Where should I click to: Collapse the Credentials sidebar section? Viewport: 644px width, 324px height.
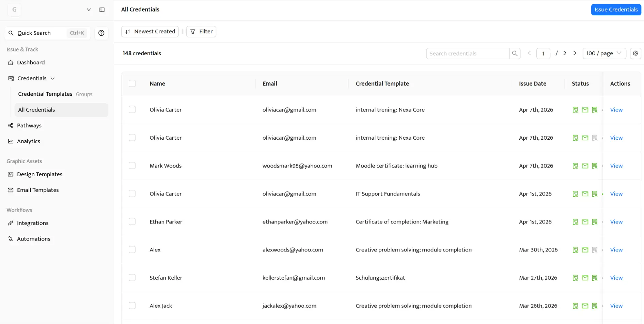[52, 78]
